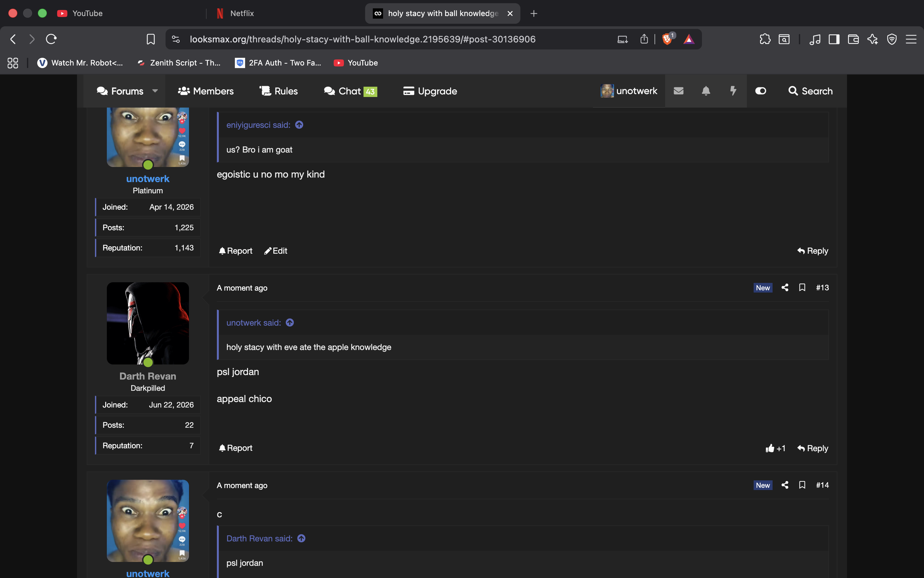Reload the page

51,39
